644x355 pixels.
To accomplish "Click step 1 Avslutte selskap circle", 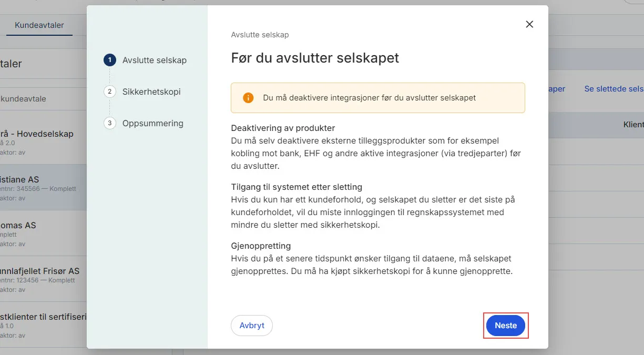I will [109, 60].
